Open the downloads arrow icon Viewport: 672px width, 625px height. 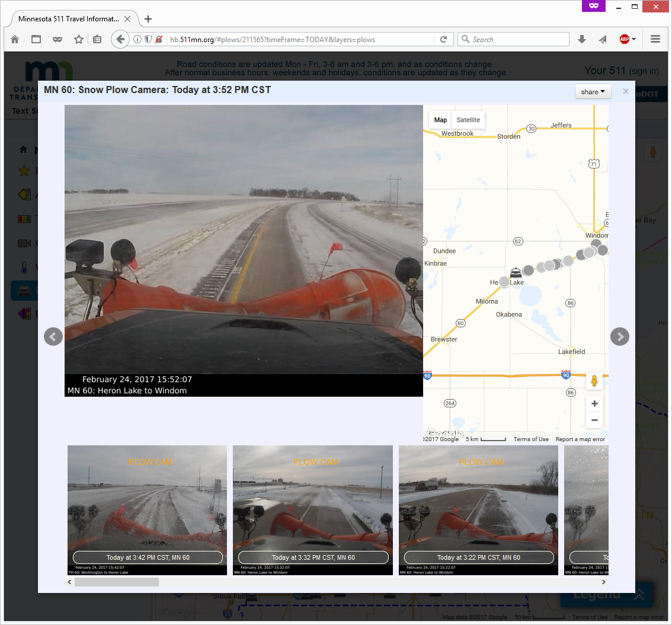581,40
